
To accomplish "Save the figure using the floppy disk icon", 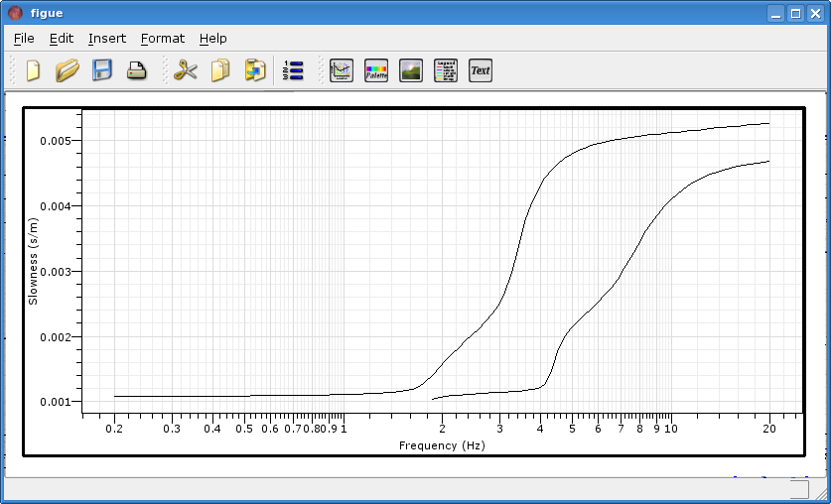I will point(102,70).
